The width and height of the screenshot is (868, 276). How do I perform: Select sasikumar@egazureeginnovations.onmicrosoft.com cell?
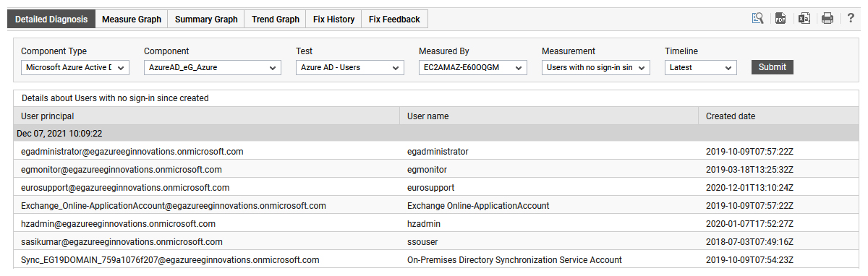(122, 242)
